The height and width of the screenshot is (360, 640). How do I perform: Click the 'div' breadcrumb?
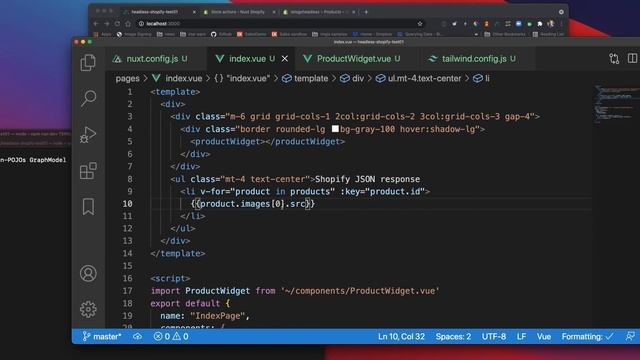[x=352, y=78]
